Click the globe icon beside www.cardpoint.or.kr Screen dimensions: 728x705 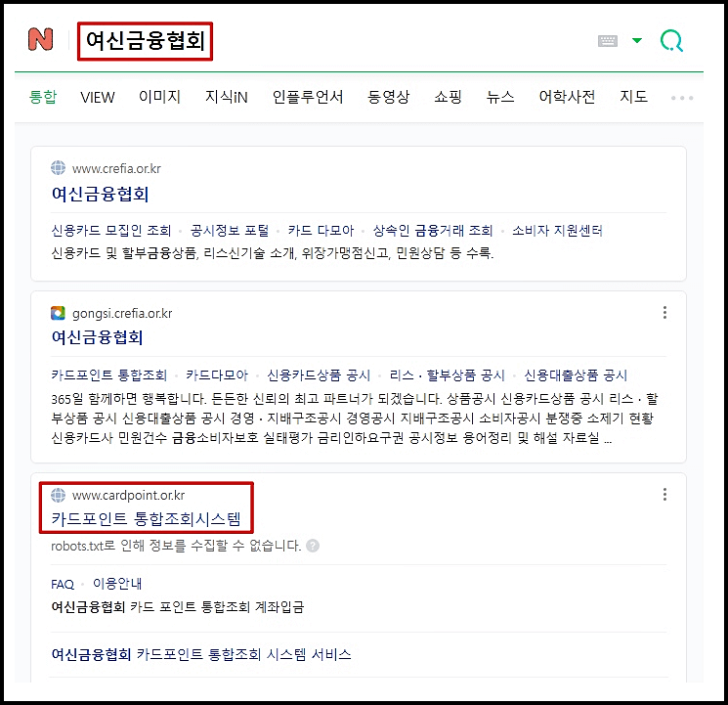click(x=58, y=495)
